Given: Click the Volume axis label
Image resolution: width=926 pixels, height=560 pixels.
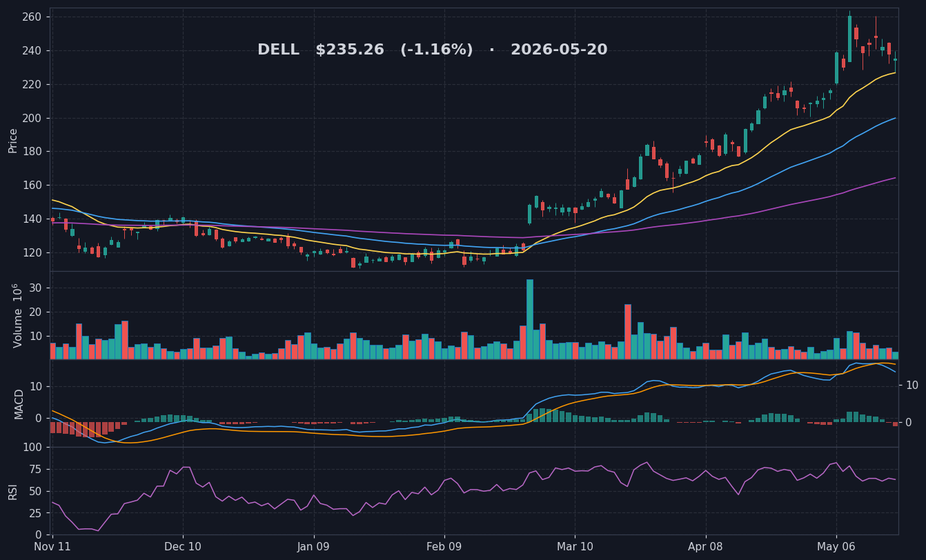Looking at the screenshot, I should pyautogui.click(x=17, y=315).
